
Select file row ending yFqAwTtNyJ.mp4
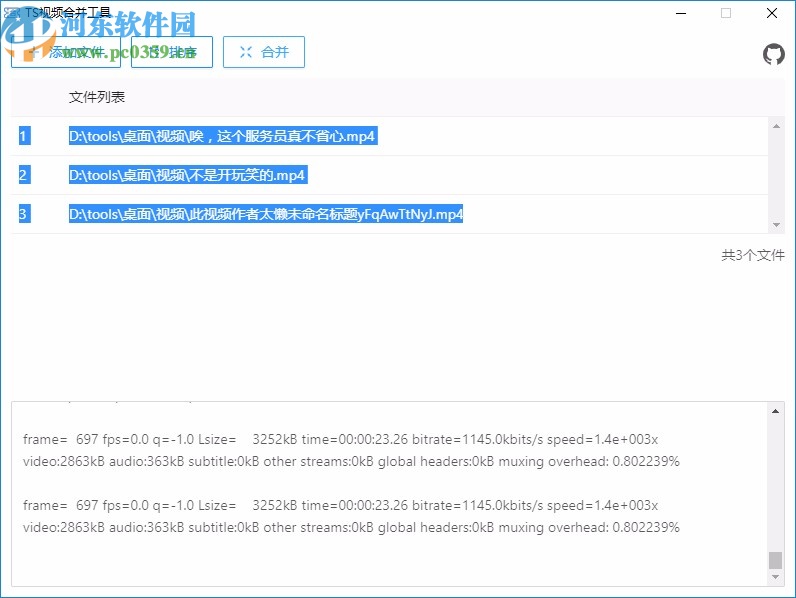(x=389, y=214)
